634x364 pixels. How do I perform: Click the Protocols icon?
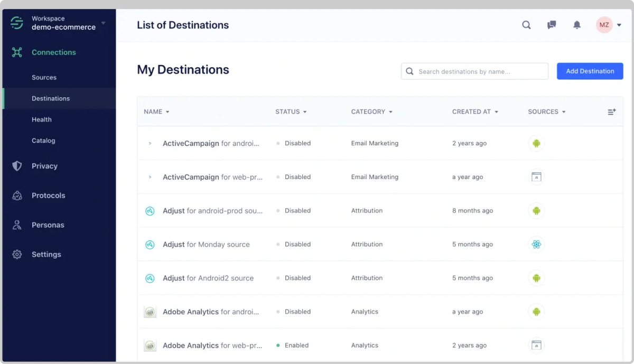[17, 195]
